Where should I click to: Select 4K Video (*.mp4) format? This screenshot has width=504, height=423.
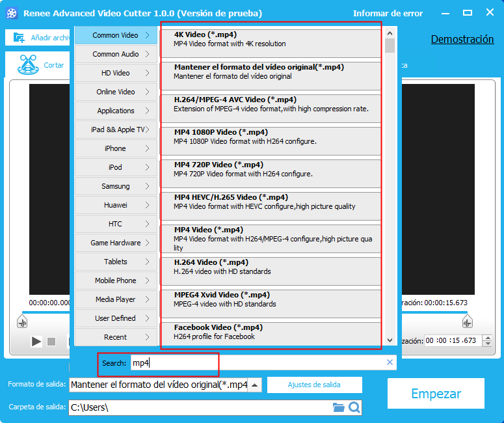coord(271,44)
